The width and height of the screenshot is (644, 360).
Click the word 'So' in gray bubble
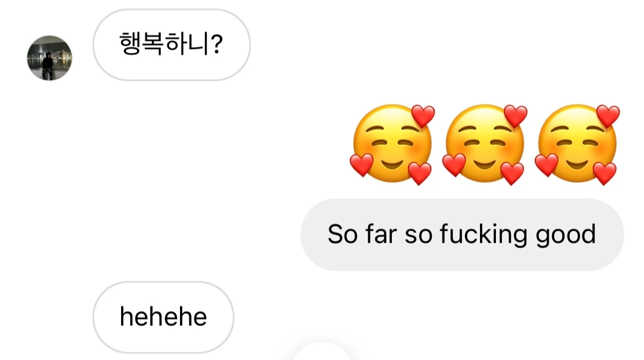click(x=342, y=234)
